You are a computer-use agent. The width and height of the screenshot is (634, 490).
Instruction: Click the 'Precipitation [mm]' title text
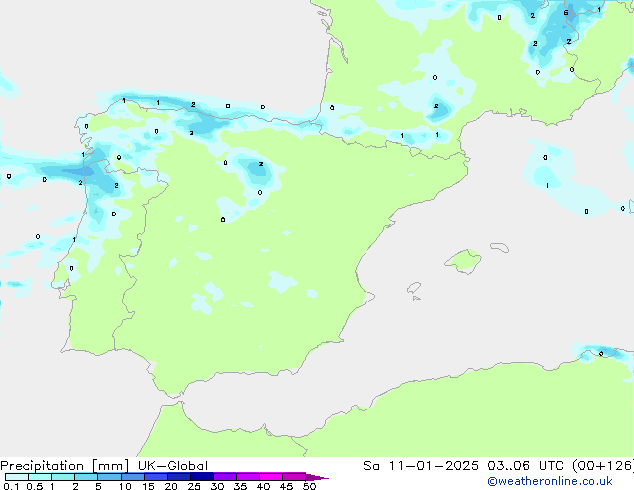[65, 466]
